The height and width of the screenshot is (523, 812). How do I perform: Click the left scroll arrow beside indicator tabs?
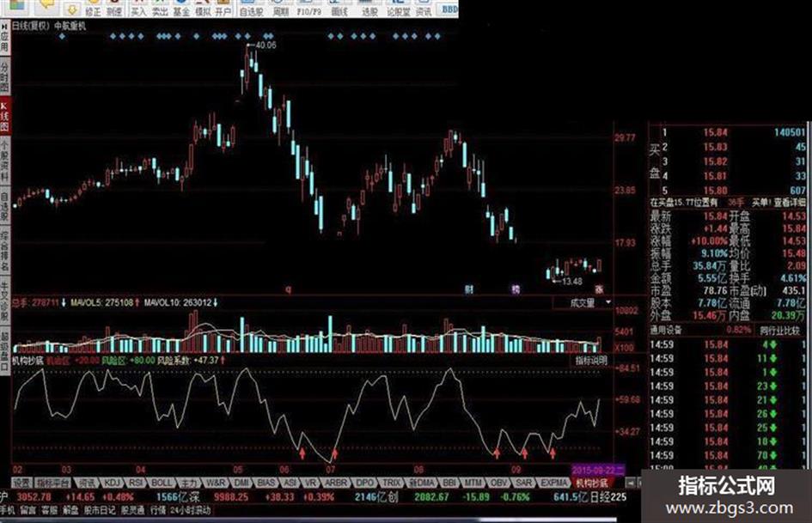(x=630, y=483)
